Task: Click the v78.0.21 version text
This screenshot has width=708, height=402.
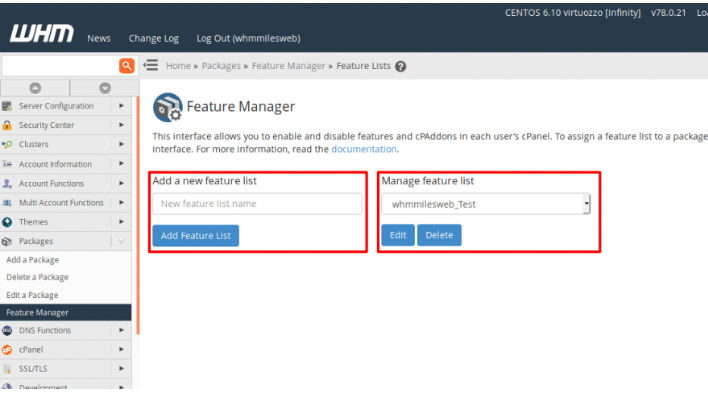Action: tap(668, 13)
